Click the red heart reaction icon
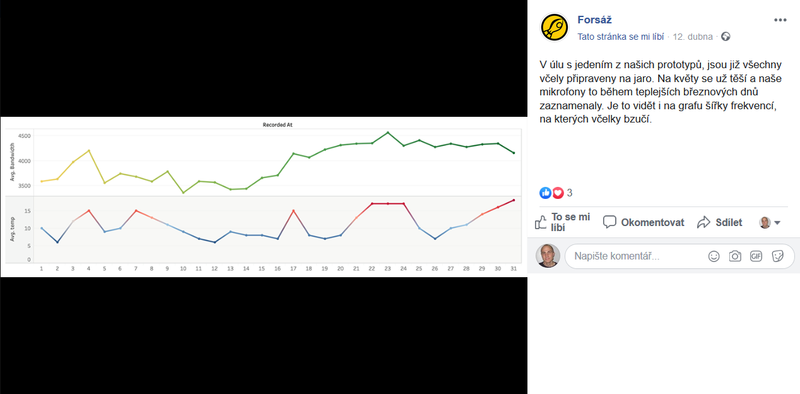This screenshot has width=800, height=394. point(558,193)
